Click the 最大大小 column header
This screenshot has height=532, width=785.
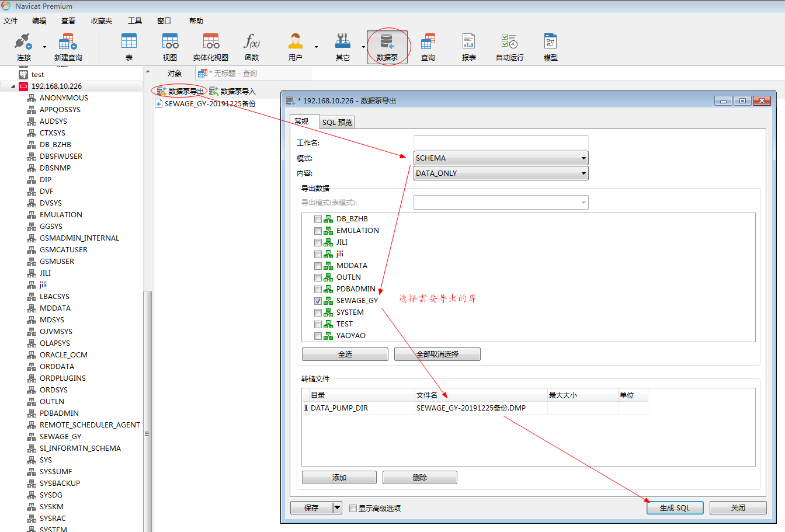(582, 395)
